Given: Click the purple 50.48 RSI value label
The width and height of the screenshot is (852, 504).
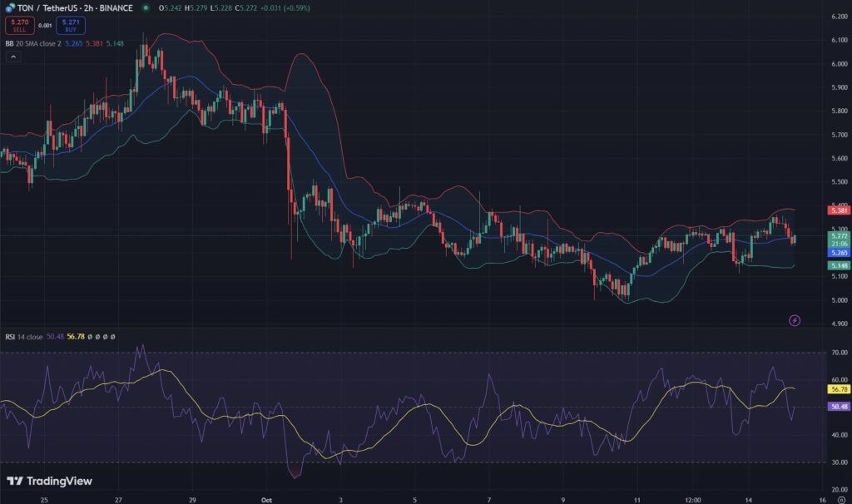Looking at the screenshot, I should coord(838,407).
